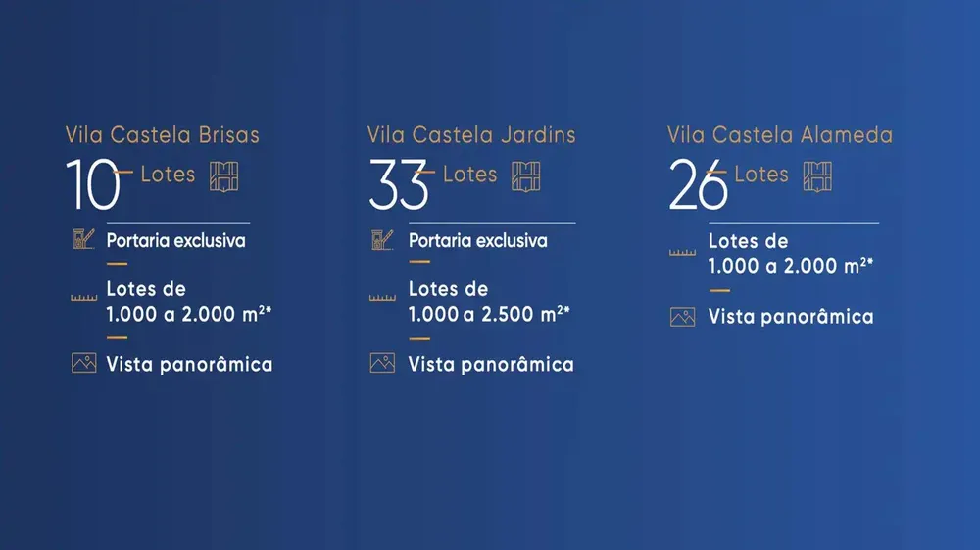Click the lot map icon beside Brisas Lotes
The height and width of the screenshot is (550, 980).
[x=223, y=176]
